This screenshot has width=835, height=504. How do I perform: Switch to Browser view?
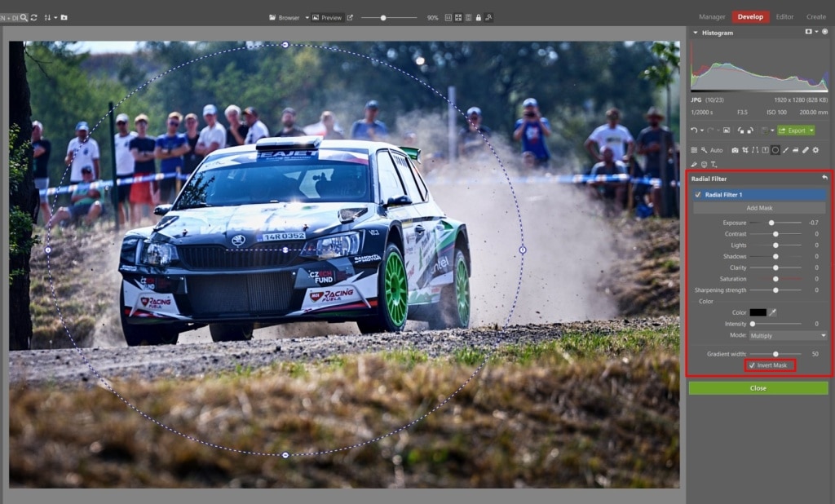(285, 18)
